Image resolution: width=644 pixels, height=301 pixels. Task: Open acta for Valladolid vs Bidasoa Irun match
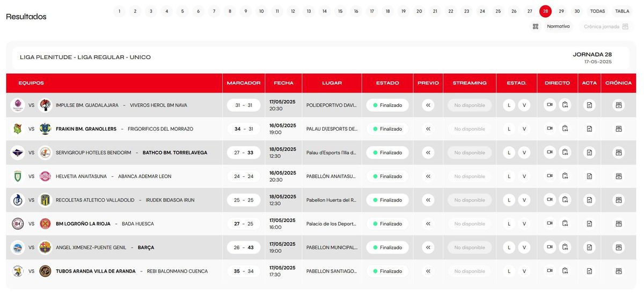pos(589,200)
